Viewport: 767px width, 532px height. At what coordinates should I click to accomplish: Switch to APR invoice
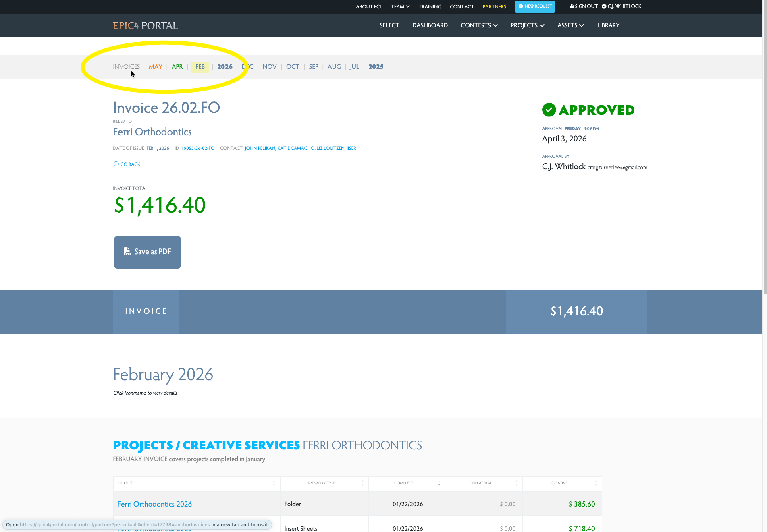(x=177, y=67)
